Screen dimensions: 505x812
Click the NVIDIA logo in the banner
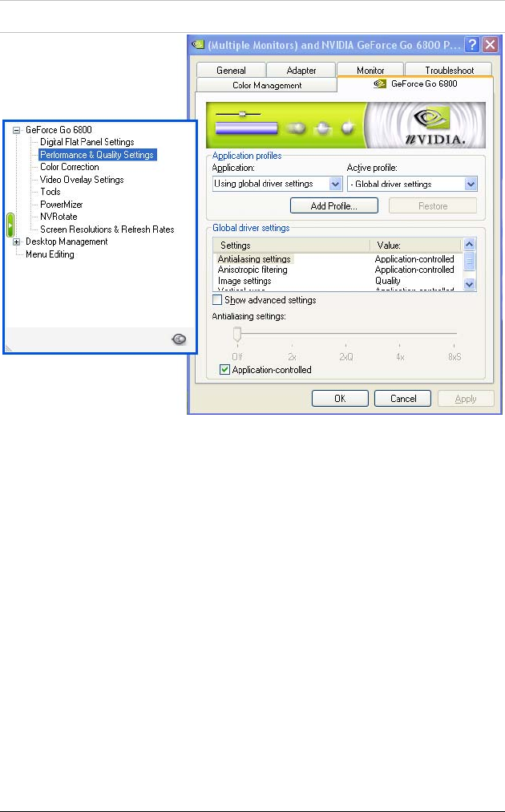[433, 125]
